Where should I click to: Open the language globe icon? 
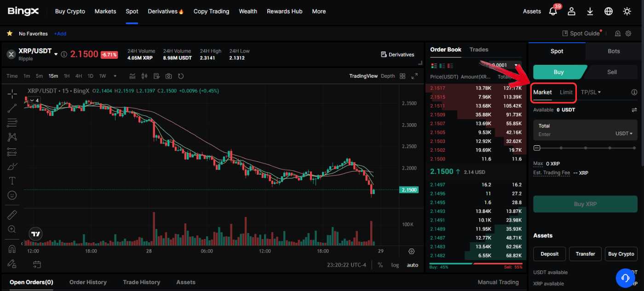pos(609,11)
